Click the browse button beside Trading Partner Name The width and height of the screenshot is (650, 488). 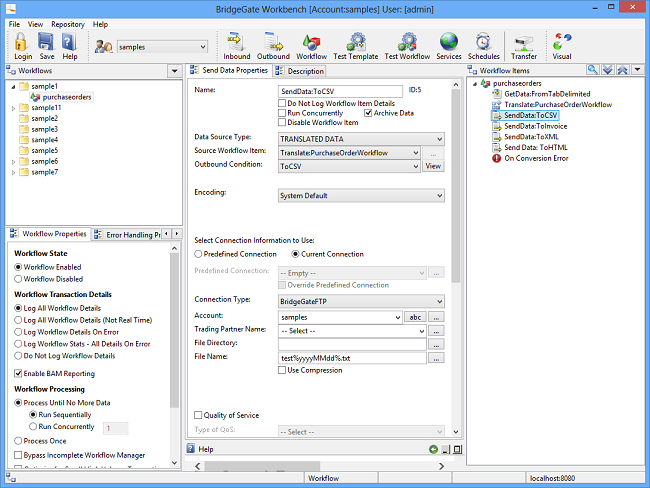coord(436,331)
